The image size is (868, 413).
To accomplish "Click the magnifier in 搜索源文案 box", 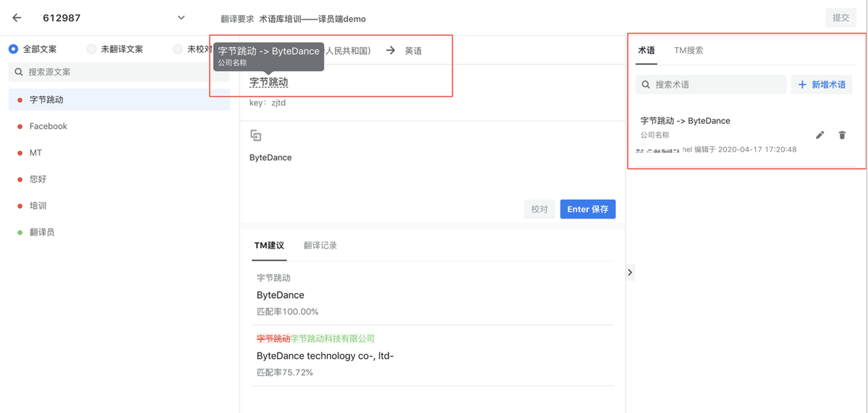I will click(x=19, y=72).
